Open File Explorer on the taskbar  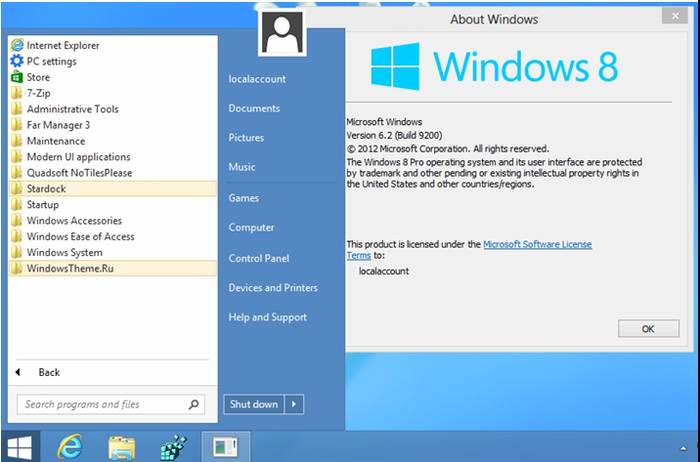[121, 446]
